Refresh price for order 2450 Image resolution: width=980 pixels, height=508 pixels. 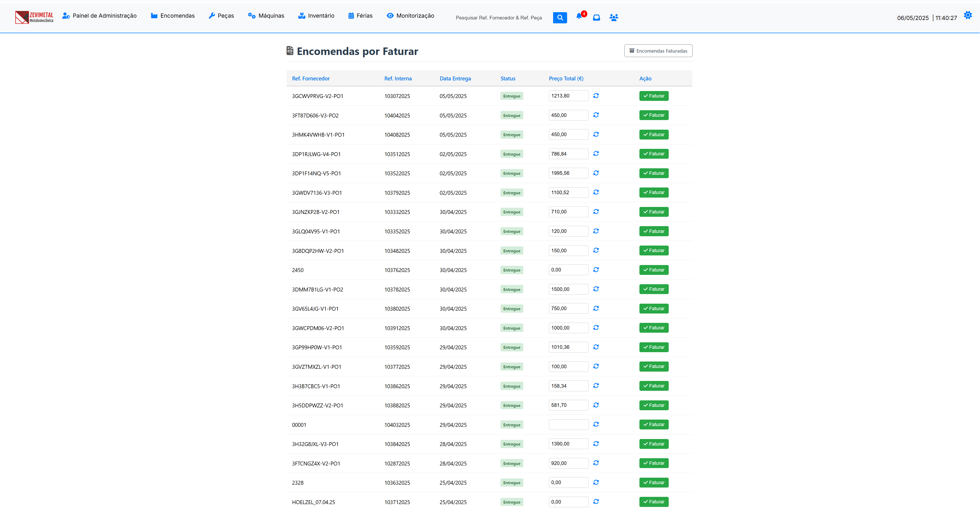pyautogui.click(x=596, y=270)
